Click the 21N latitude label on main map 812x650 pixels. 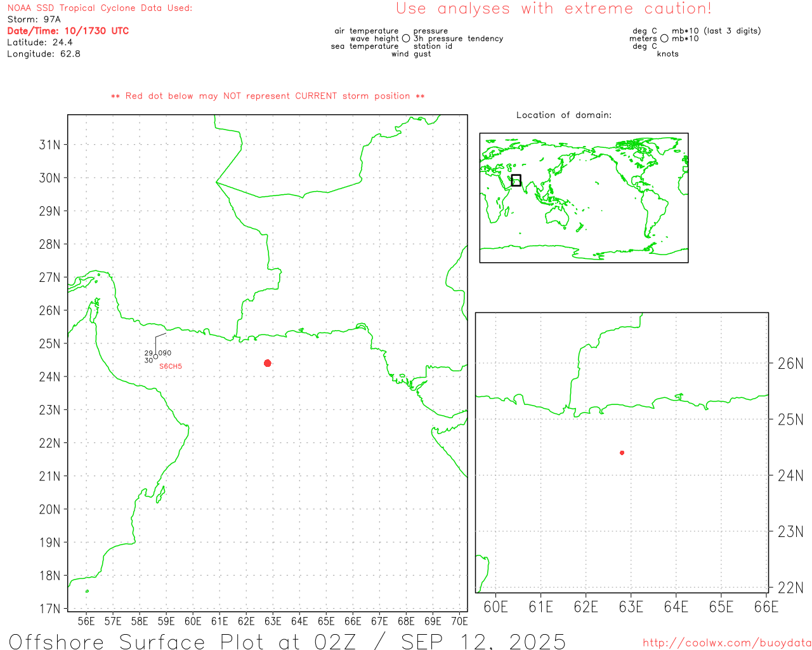[x=49, y=476]
